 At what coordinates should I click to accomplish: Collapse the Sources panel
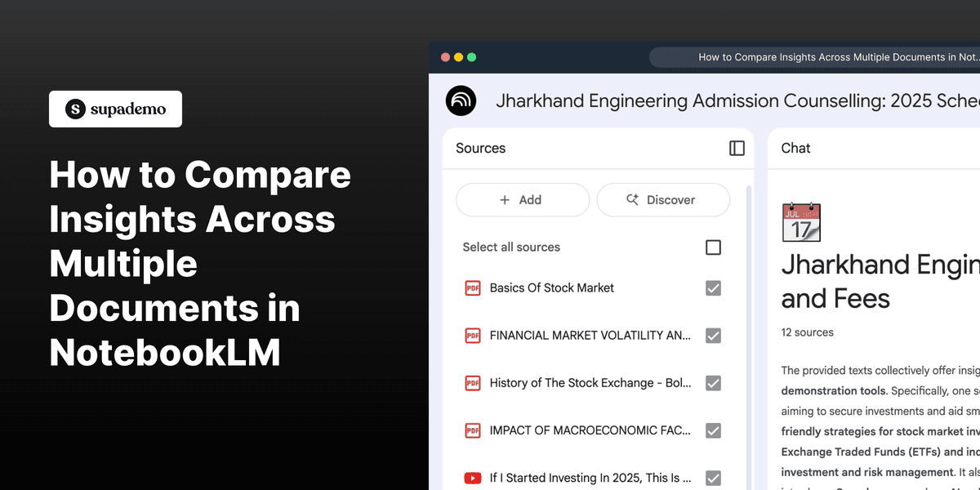point(736,148)
